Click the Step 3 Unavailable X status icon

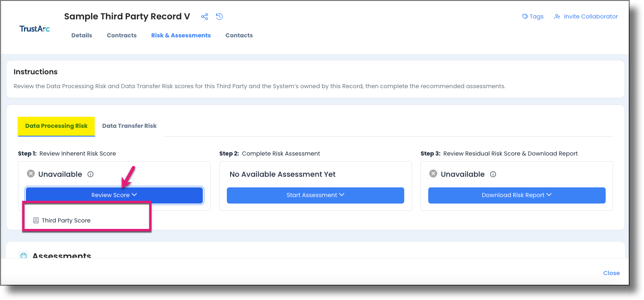pos(433,174)
